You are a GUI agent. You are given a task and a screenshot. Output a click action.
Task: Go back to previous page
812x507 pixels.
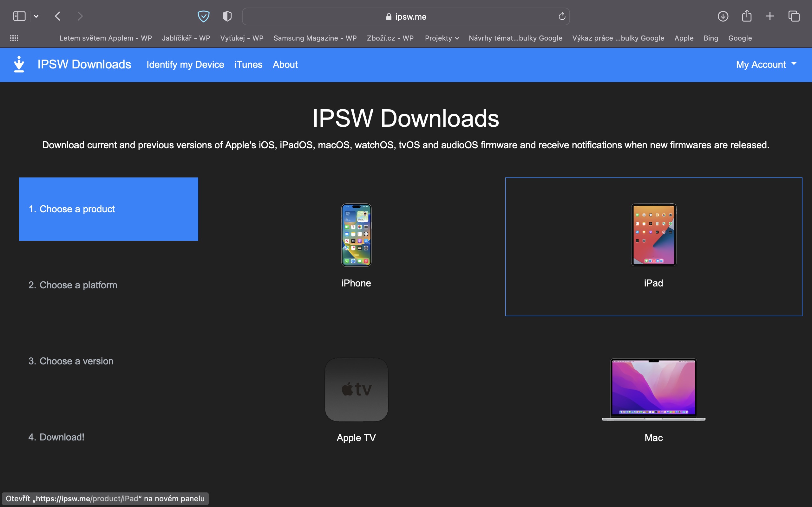pyautogui.click(x=58, y=16)
